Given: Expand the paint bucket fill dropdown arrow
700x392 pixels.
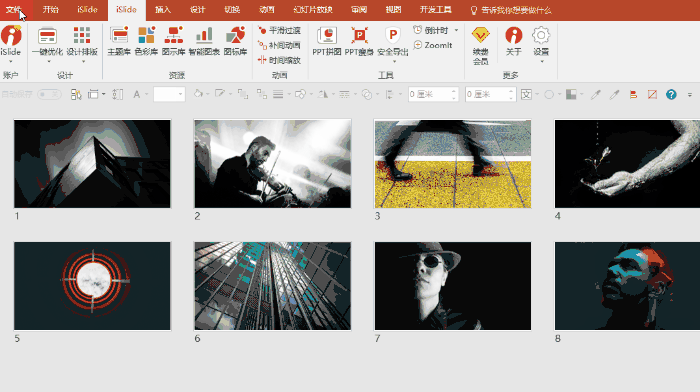Looking at the screenshot, I should (208, 94).
